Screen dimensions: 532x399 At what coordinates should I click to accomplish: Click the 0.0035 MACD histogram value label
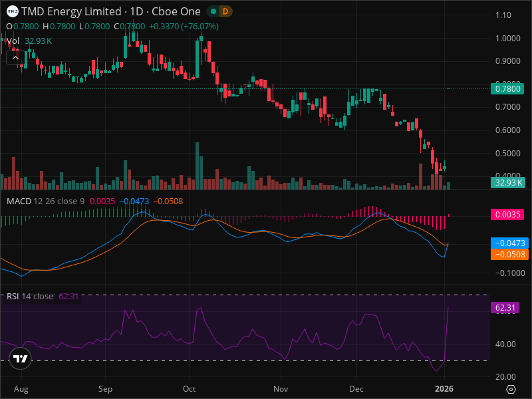[507, 214]
